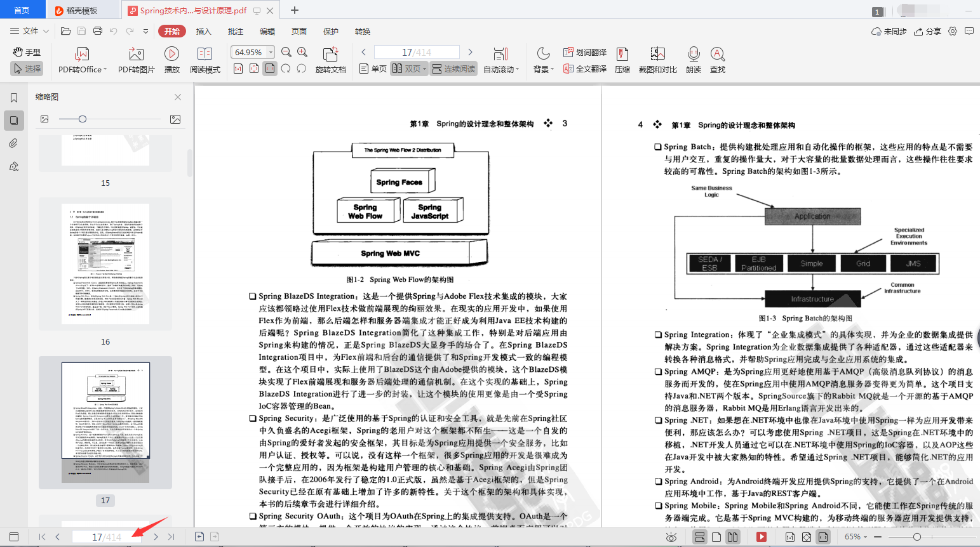Toggle single page icon in status bar
This screenshot has width=980, height=547.
[x=716, y=537]
